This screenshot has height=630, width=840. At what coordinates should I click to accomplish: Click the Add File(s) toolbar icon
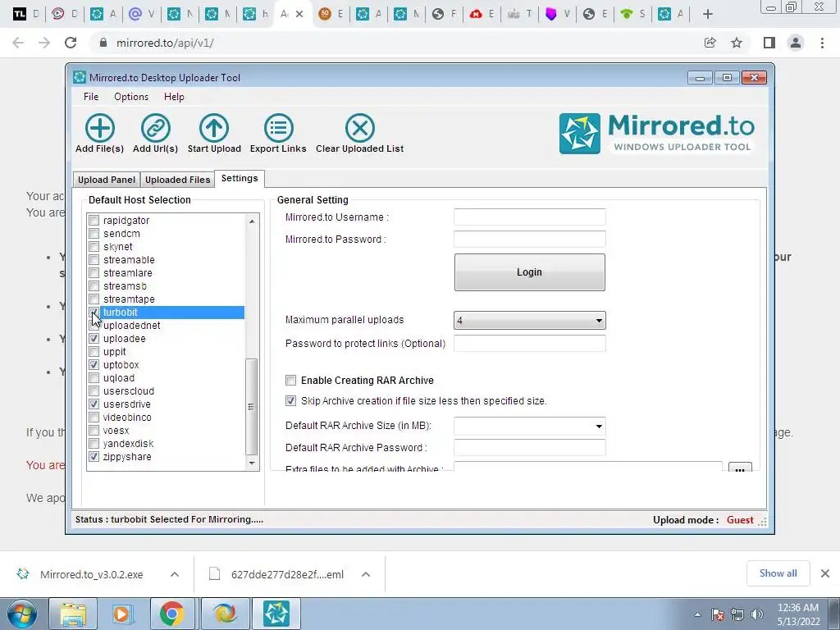pyautogui.click(x=99, y=128)
